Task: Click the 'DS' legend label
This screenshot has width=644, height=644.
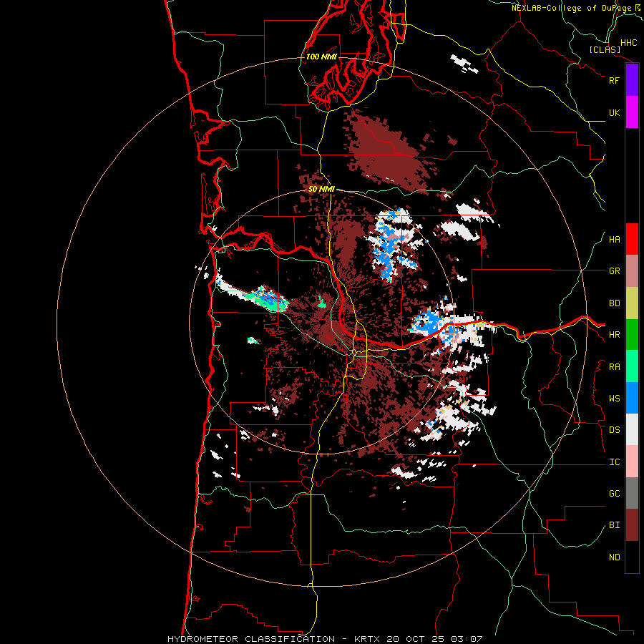Action: 615,430
